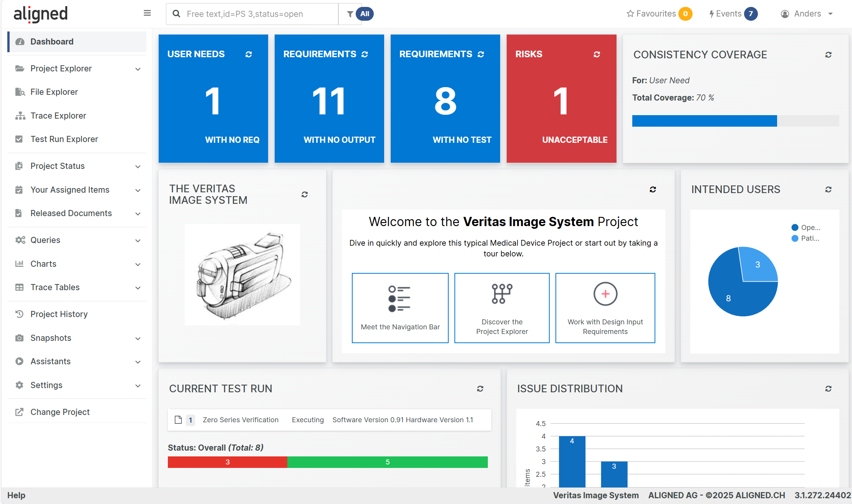Open the search filter funnel icon
The width and height of the screenshot is (852, 504).
[350, 14]
